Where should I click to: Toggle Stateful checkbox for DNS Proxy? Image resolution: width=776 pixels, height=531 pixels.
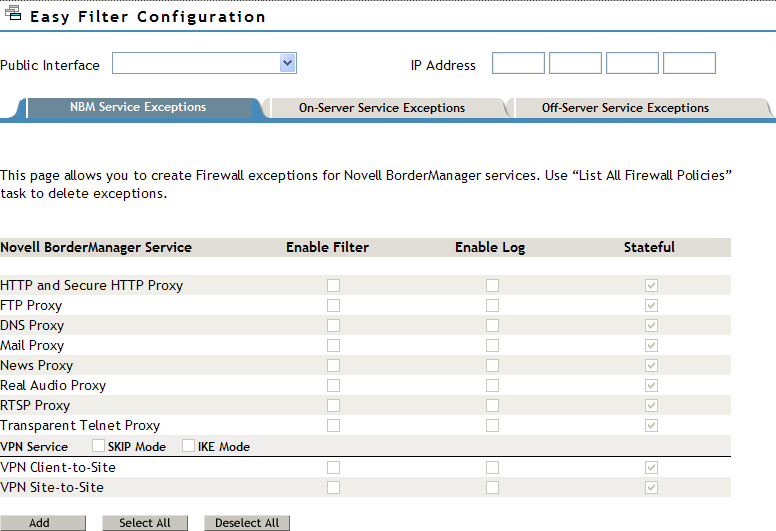click(651, 326)
